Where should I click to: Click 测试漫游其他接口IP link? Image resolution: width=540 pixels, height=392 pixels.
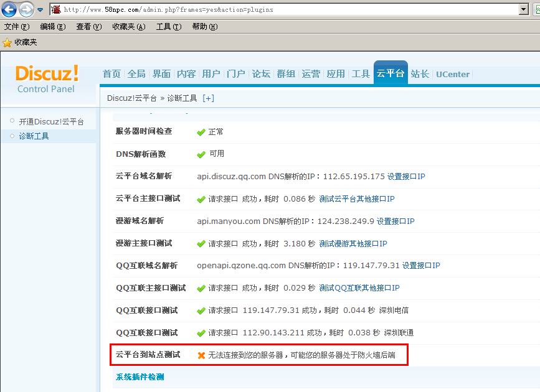(x=353, y=244)
